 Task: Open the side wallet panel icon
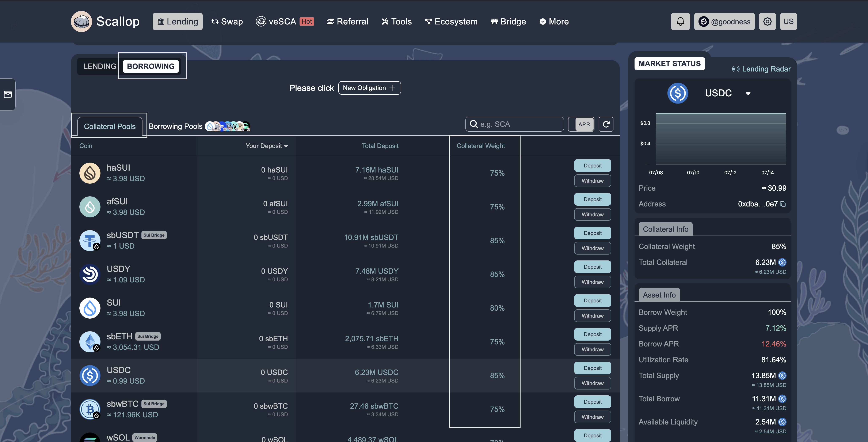(x=8, y=94)
